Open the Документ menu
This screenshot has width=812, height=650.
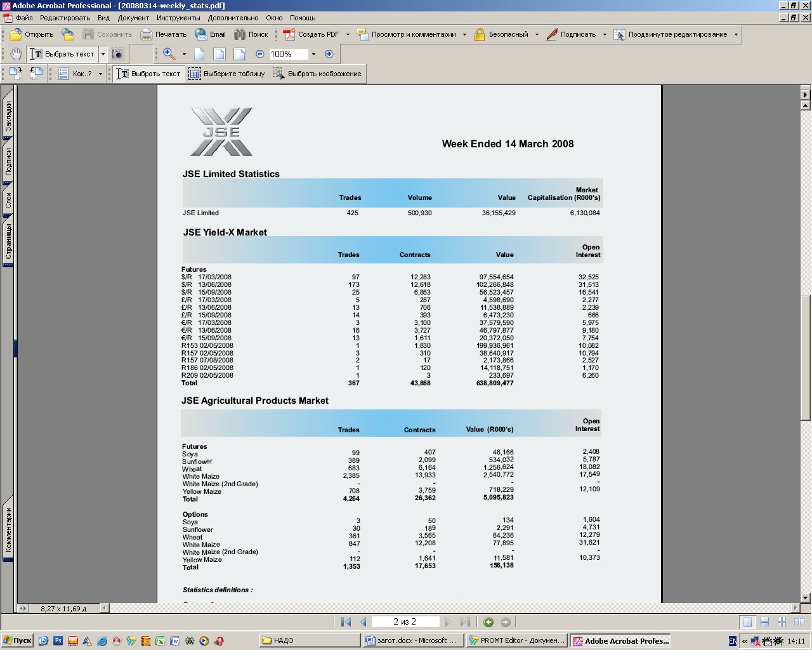click(133, 18)
